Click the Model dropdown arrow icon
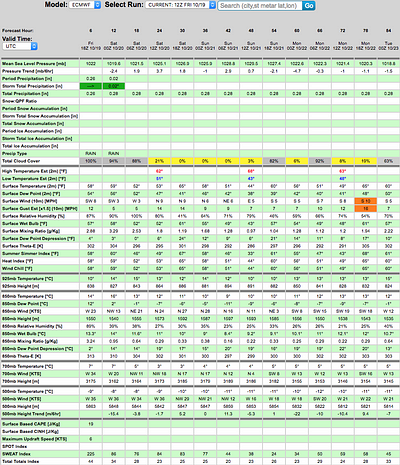This screenshot has width=400, height=465. tap(97, 5)
